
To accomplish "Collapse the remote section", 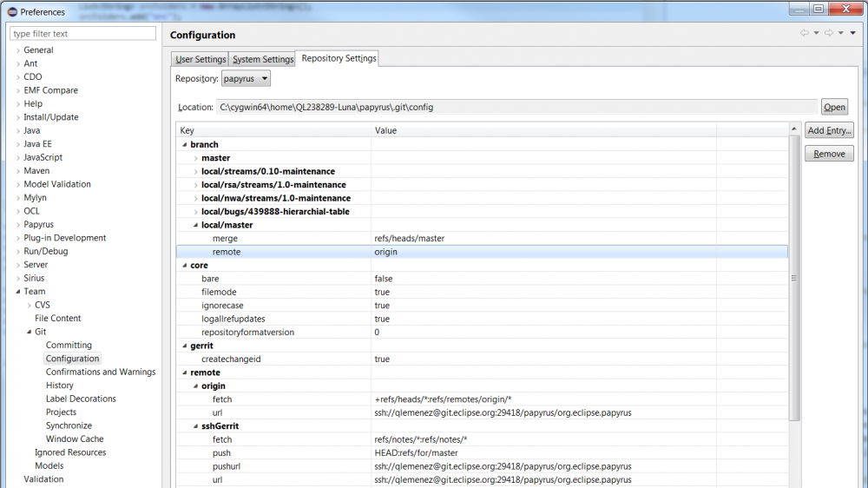I will point(185,373).
